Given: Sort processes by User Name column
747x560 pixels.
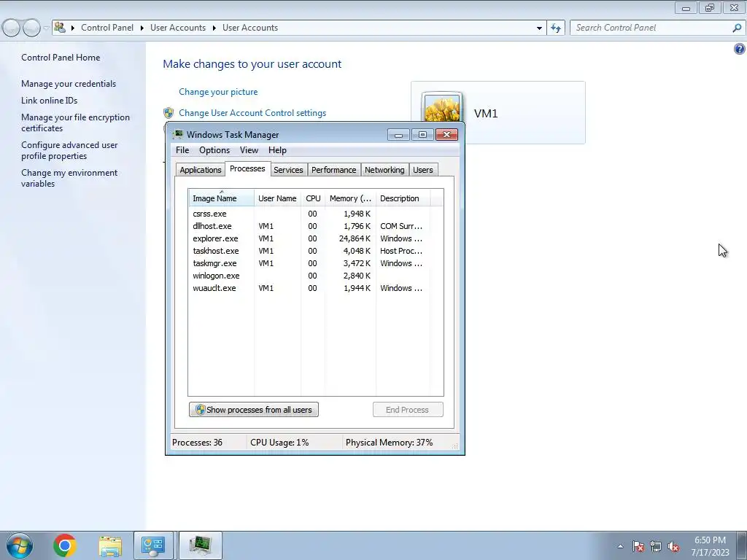Looking at the screenshot, I should [x=277, y=198].
